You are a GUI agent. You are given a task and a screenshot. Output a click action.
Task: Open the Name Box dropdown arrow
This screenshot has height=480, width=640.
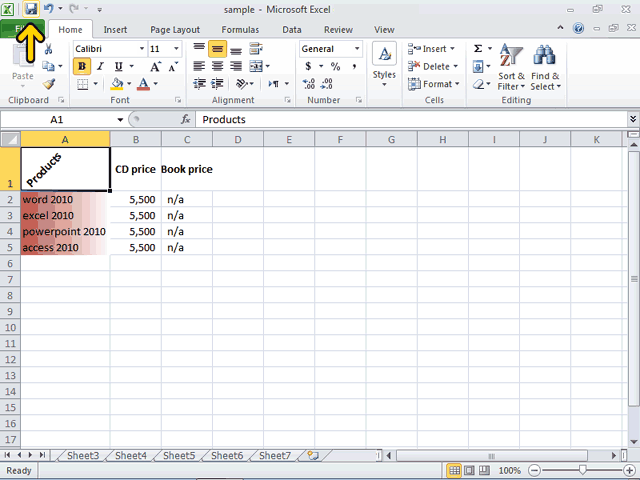pyautogui.click(x=120, y=120)
